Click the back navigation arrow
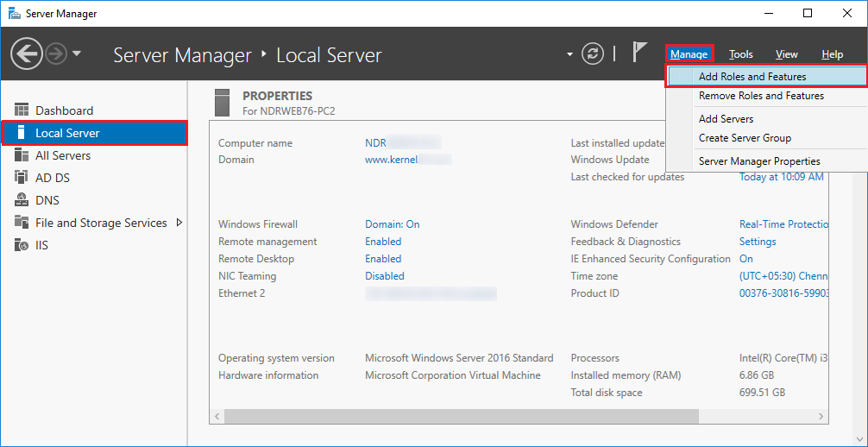This screenshot has width=868, height=447. pos(27,54)
